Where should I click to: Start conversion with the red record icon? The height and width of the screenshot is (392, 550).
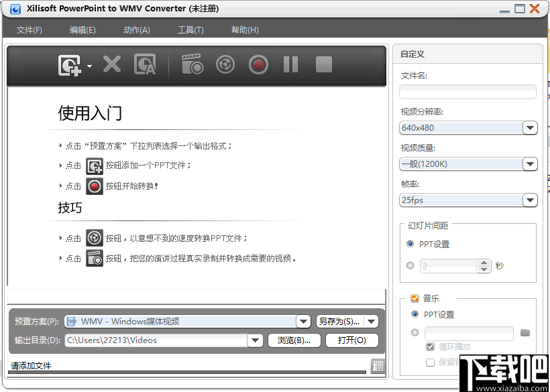258,64
